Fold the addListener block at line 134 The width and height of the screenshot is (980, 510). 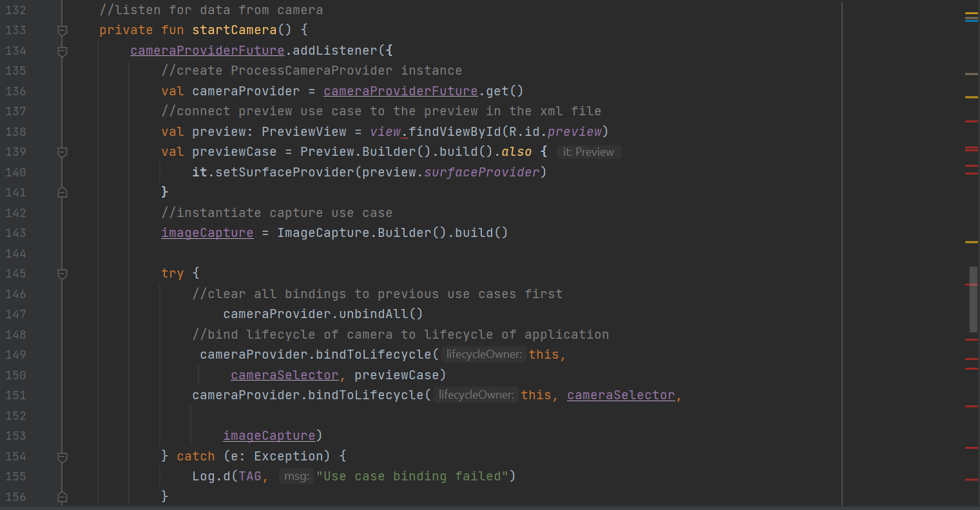click(62, 51)
